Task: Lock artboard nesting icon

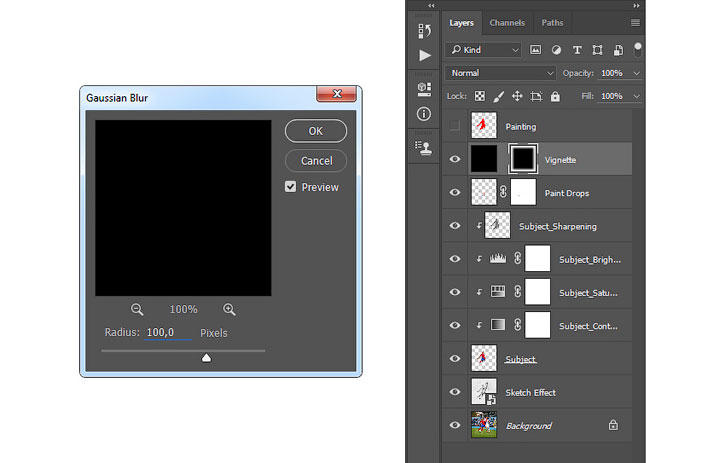Action: click(536, 96)
